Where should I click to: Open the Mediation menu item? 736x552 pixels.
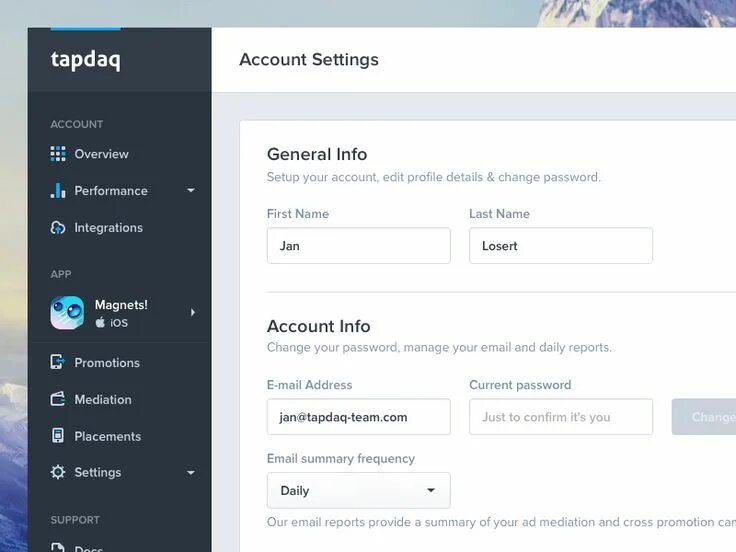(103, 399)
